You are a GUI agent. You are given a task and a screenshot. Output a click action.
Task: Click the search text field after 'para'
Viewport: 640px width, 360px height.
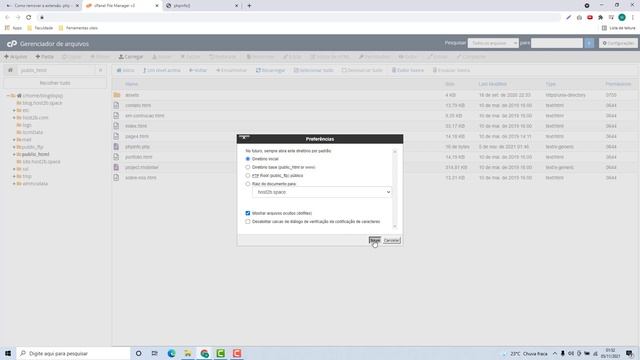tap(557, 43)
